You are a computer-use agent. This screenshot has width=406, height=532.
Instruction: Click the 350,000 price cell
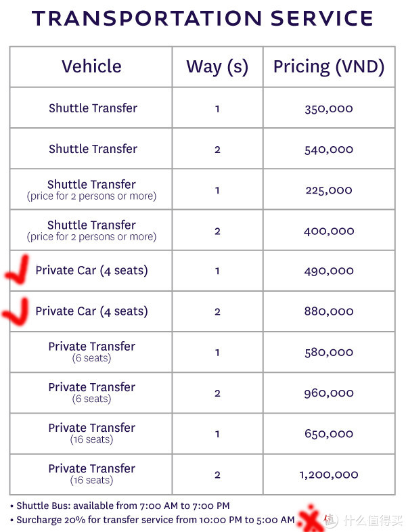(x=329, y=109)
